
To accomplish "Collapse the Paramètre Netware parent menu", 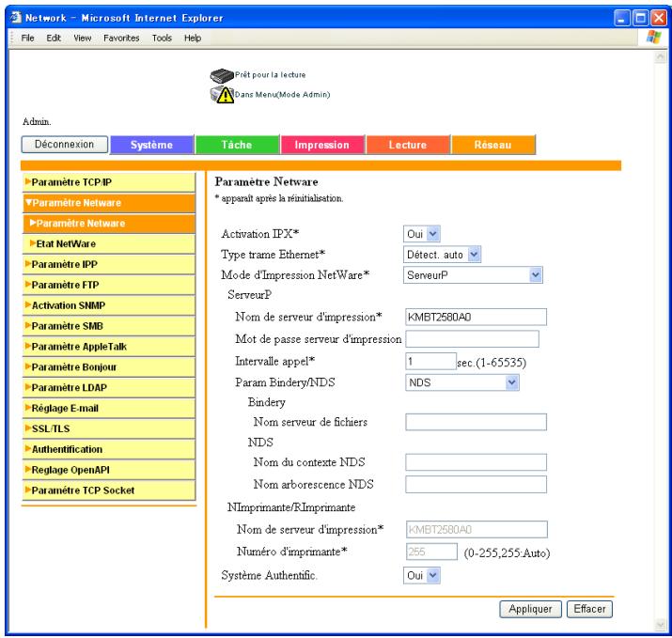I will pos(109,203).
